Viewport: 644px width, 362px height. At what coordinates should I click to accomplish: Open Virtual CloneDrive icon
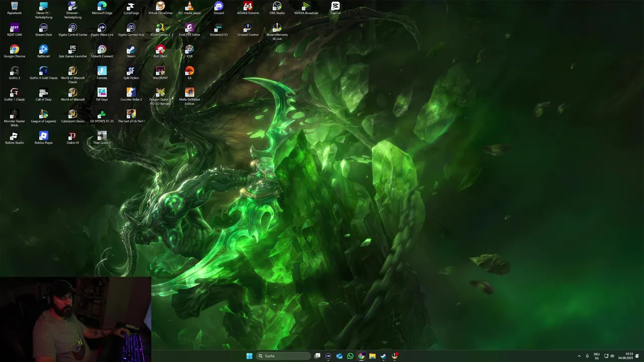click(x=160, y=8)
